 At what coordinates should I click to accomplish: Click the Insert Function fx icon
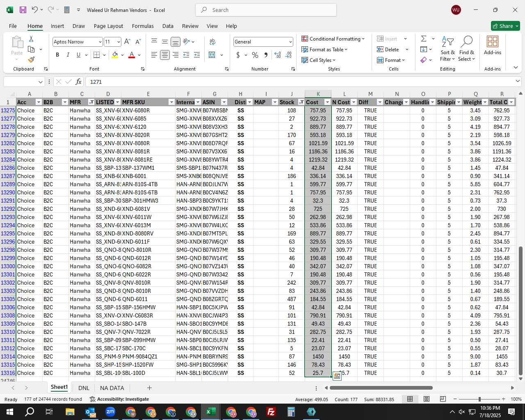(79, 82)
